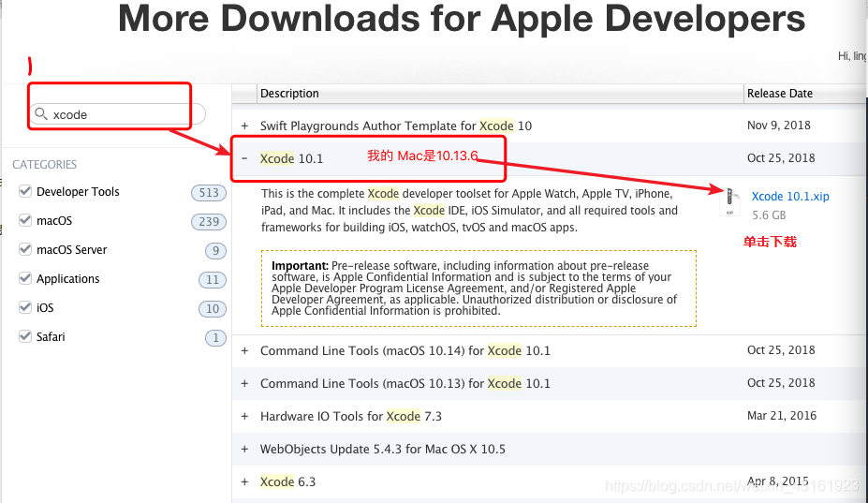
Task: Click the macOS Server category label
Action: pyautogui.click(x=72, y=250)
